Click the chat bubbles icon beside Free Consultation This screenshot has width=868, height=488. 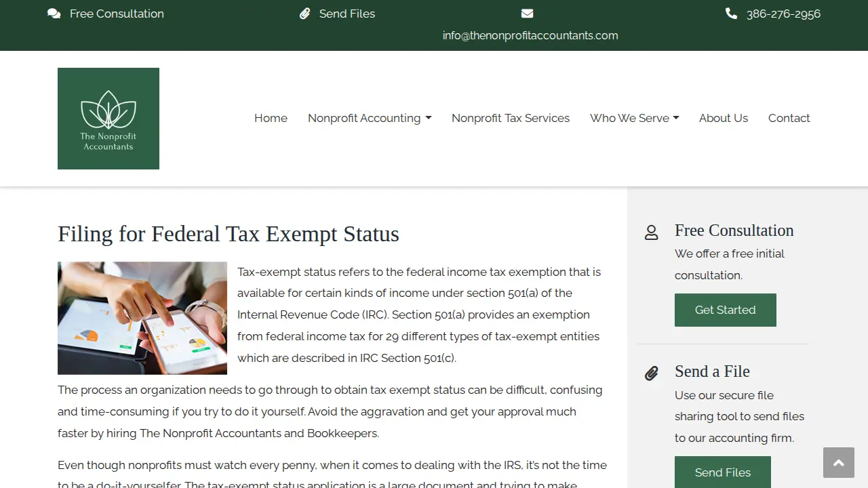[x=54, y=14]
